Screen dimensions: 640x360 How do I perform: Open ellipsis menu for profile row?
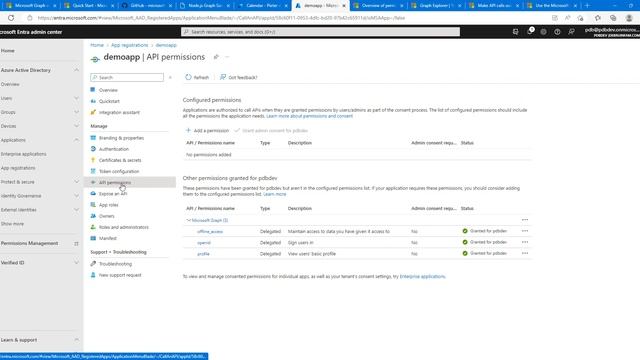[525, 253]
